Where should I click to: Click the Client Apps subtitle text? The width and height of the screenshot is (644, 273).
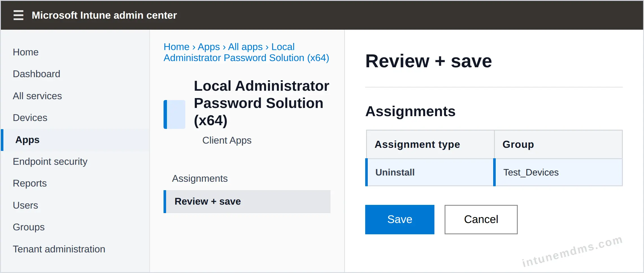click(227, 140)
